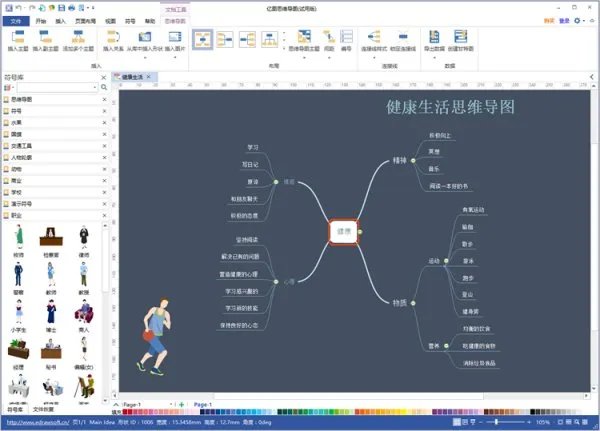Close the 职业 (Occupation) library category
Viewport: 600px width, 431px height.
pos(104,216)
